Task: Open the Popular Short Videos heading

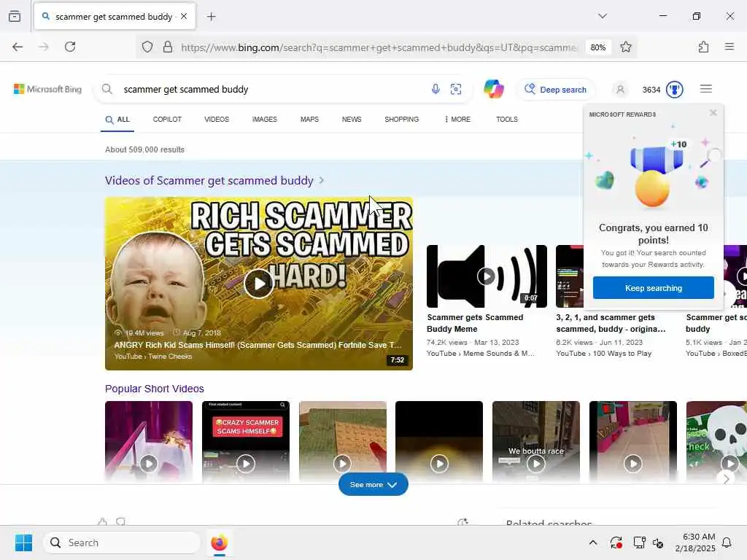Action: point(155,389)
